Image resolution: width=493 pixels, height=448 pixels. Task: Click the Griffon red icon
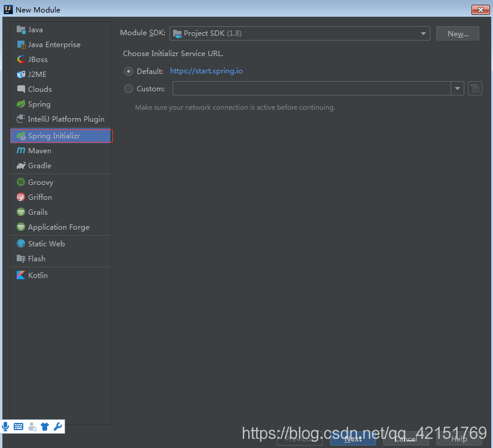pos(21,197)
